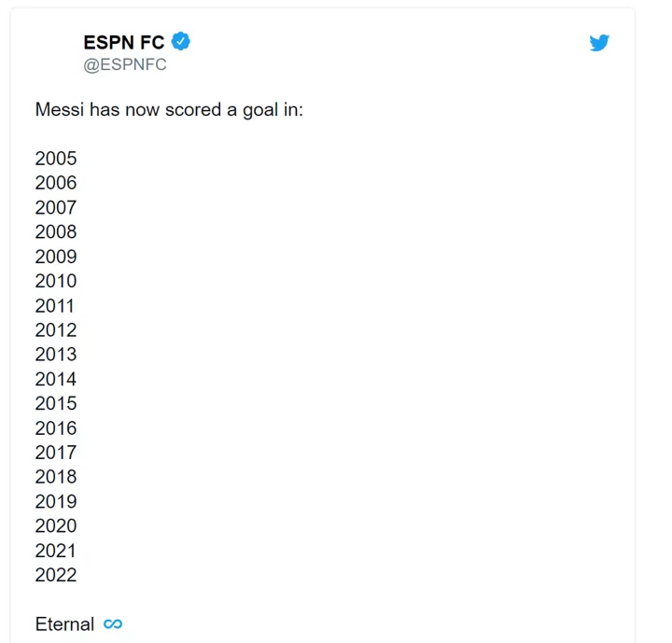
Task: Click the blue verified badge
Action: [180, 41]
